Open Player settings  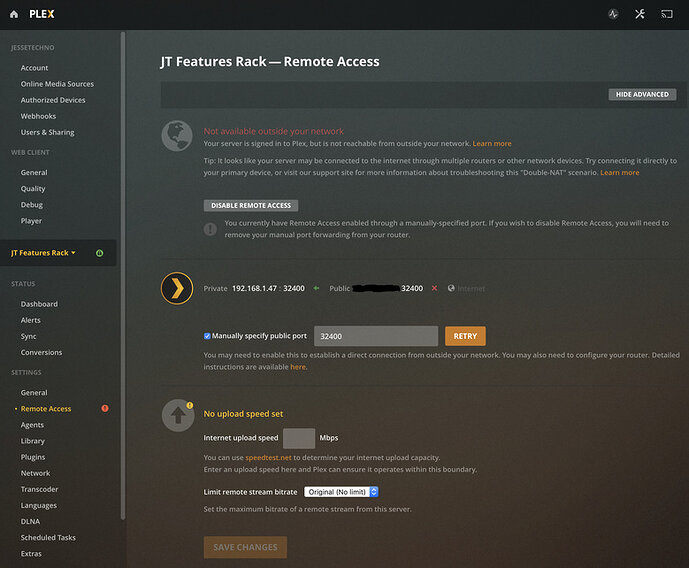coord(31,221)
